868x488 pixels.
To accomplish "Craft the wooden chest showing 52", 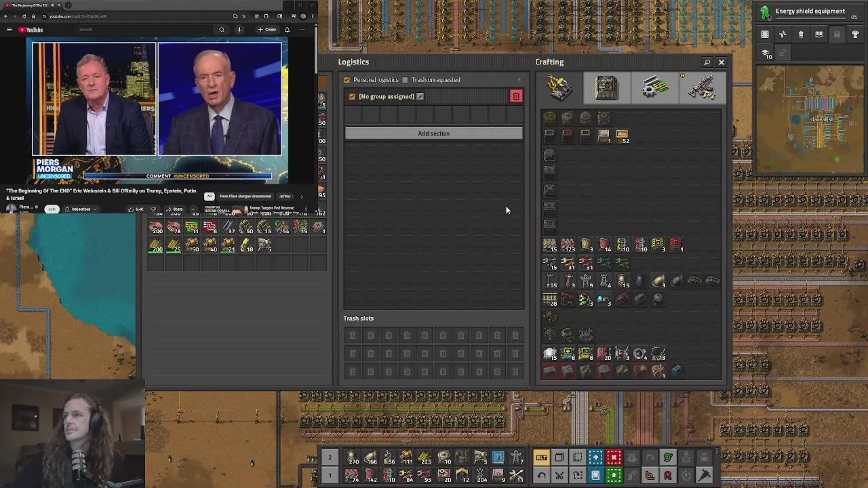I will click(x=622, y=136).
